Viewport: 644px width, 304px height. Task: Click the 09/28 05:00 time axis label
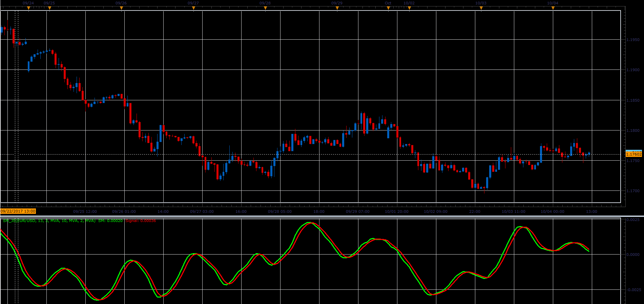point(280,211)
